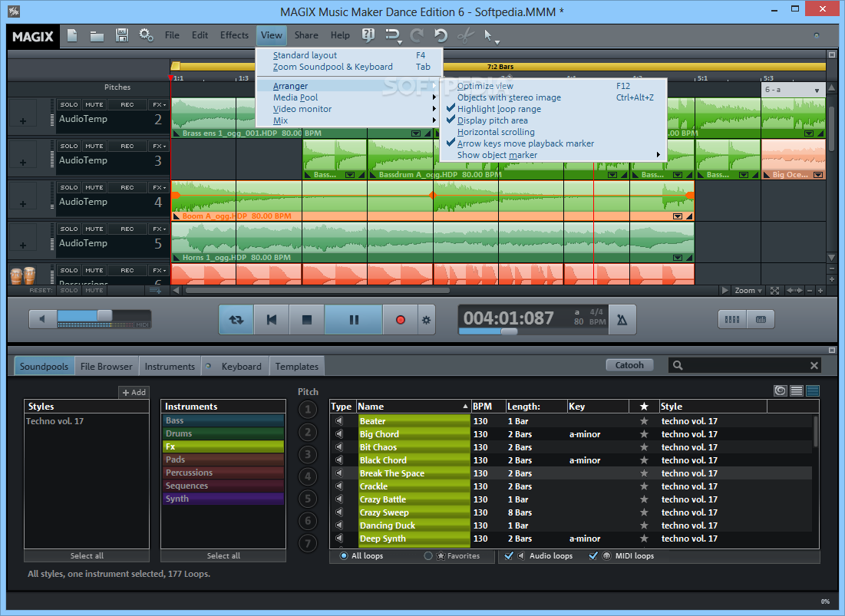Open the 6 - a pitch dropdown
This screenshot has height=616, width=845.
click(x=792, y=90)
